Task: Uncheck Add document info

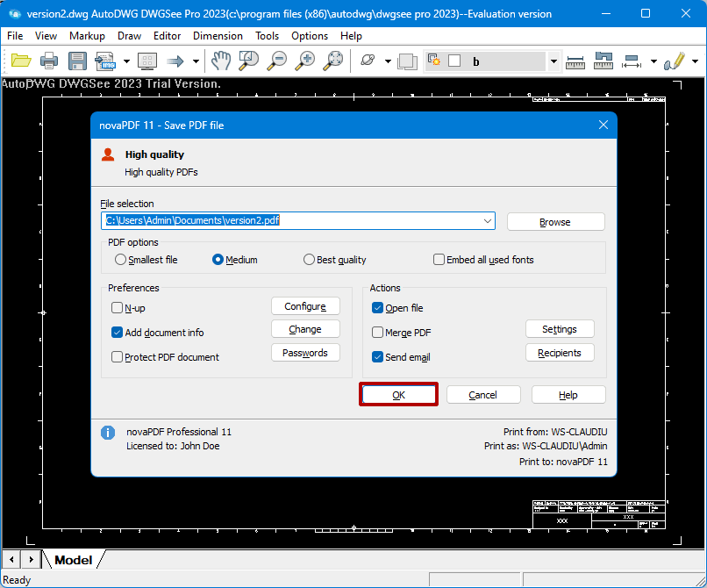Action: tap(117, 333)
